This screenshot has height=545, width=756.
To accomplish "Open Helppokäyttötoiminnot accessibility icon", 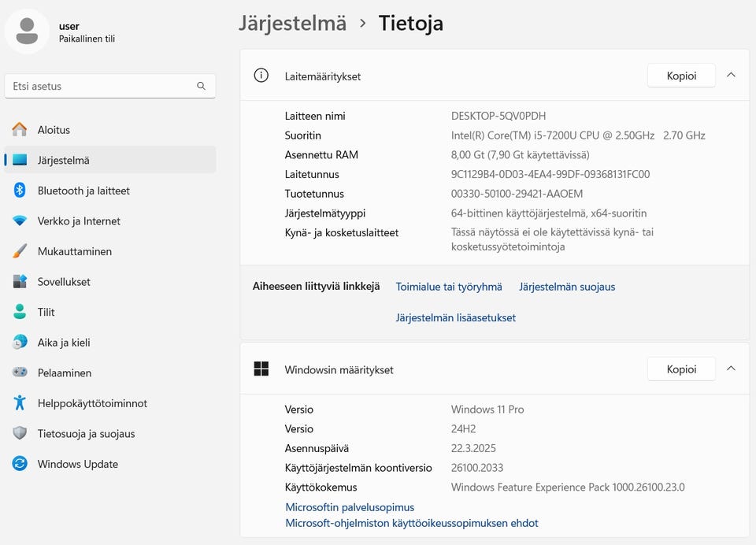I will click(20, 403).
